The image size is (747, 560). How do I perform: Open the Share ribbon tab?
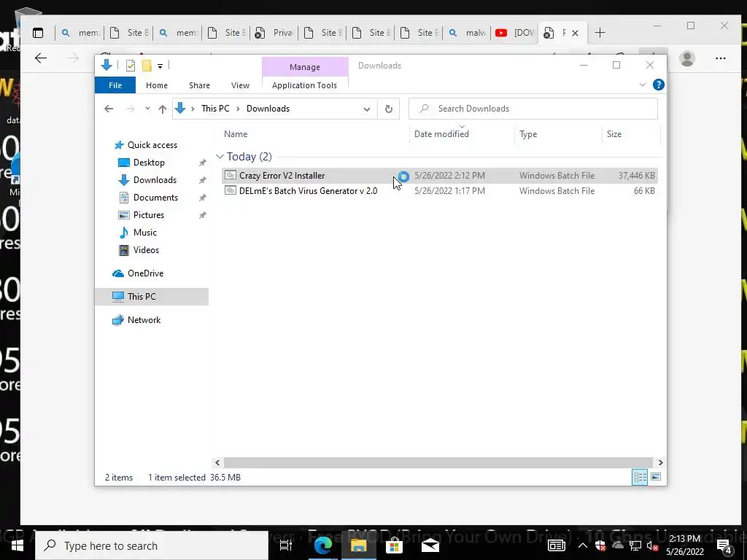(x=199, y=85)
